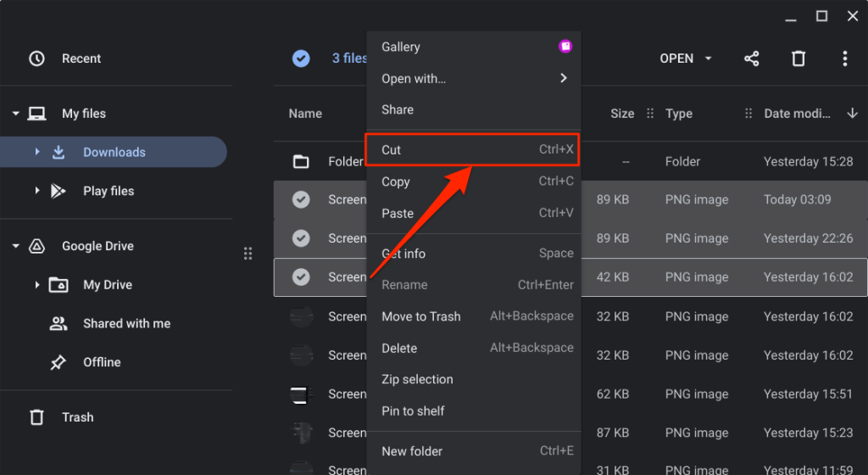Click the trash can delete icon in the toolbar
Screen dimensions: 868x475
click(x=798, y=59)
